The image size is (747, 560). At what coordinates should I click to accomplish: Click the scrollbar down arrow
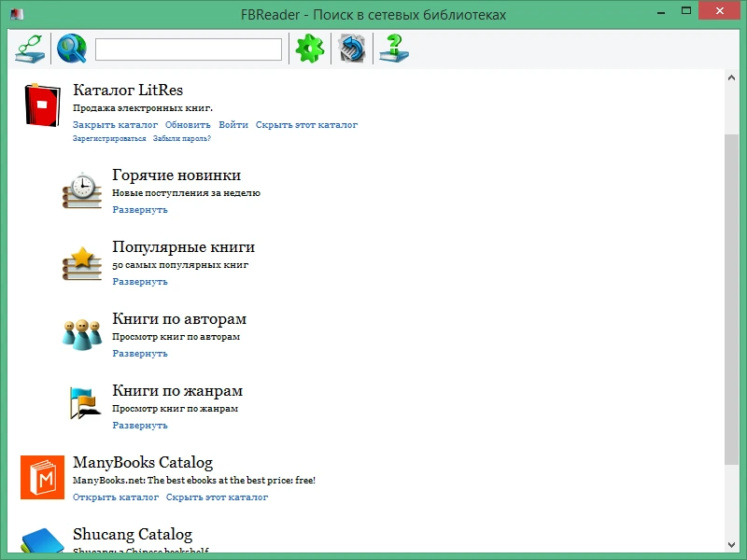coord(731,545)
